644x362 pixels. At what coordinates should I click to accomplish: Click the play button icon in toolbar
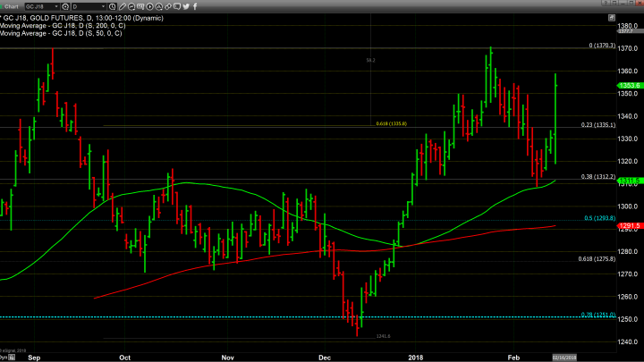(149, 7)
